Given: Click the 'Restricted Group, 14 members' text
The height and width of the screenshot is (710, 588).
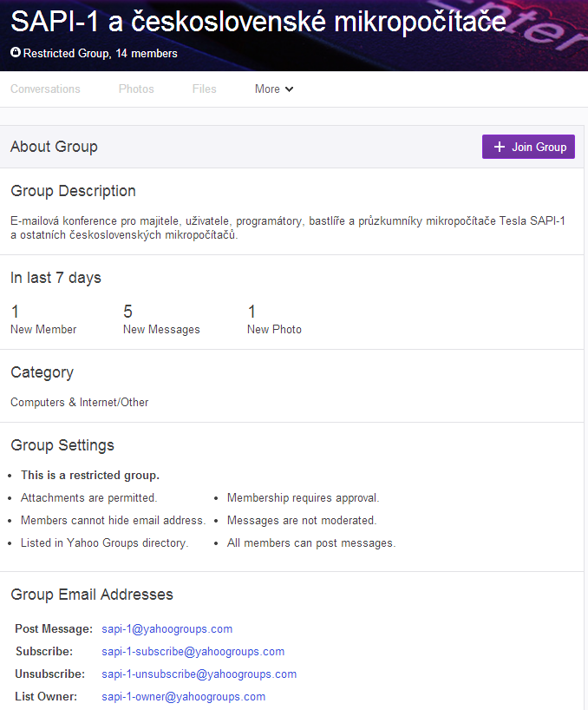Looking at the screenshot, I should tap(100, 54).
